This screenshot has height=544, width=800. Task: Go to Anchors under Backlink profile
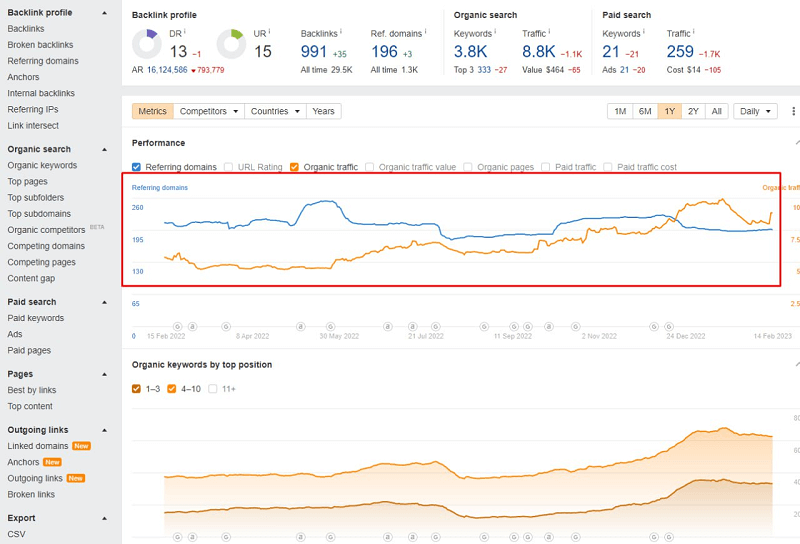click(23, 77)
